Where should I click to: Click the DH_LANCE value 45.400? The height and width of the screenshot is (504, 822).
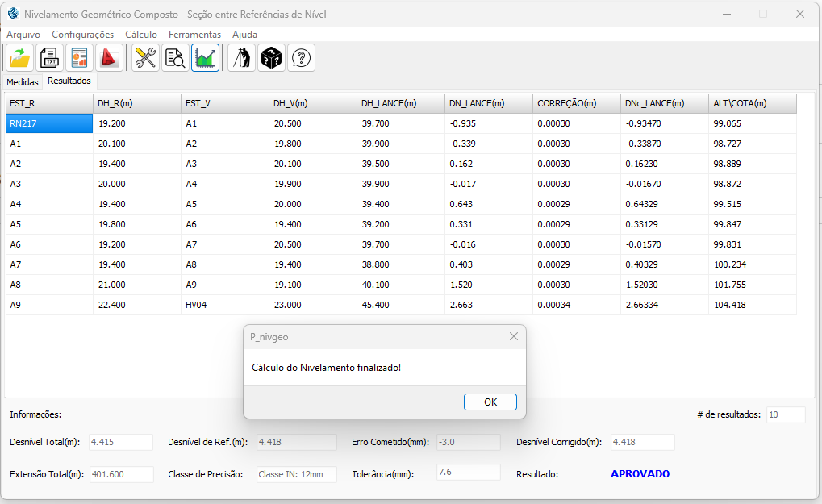click(401, 305)
